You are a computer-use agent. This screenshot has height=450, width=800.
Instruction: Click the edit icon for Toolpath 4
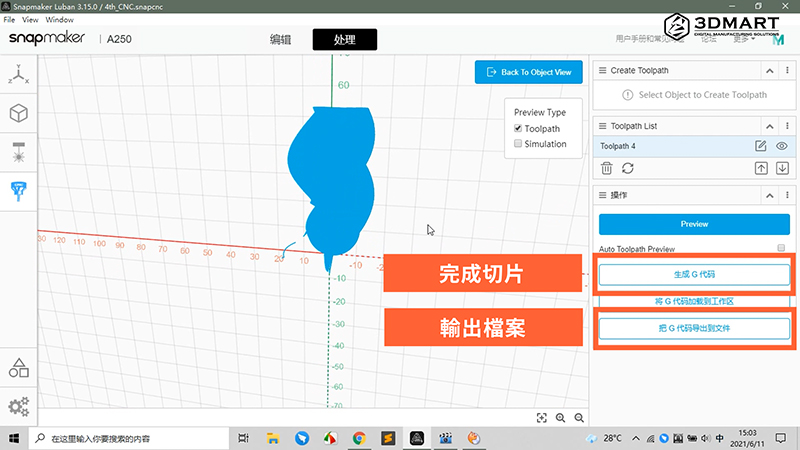click(761, 147)
